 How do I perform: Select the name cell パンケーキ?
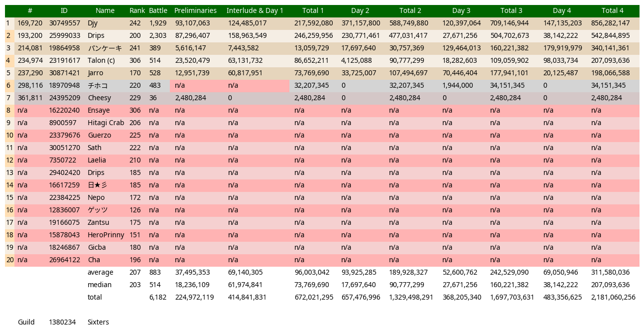click(x=105, y=48)
